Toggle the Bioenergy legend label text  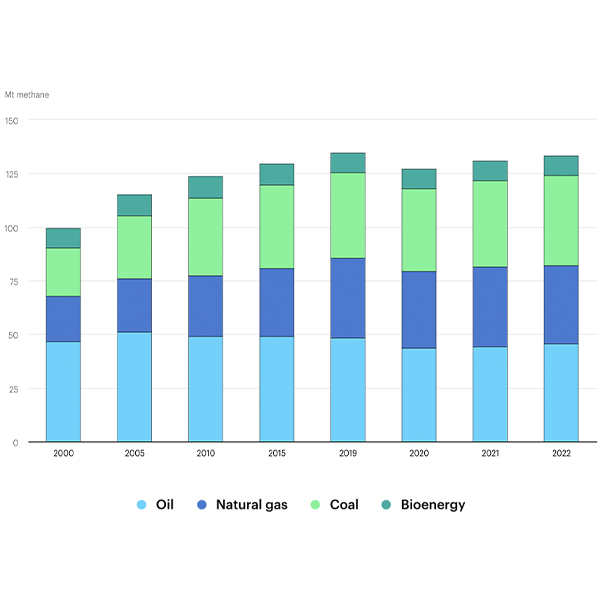tap(432, 505)
